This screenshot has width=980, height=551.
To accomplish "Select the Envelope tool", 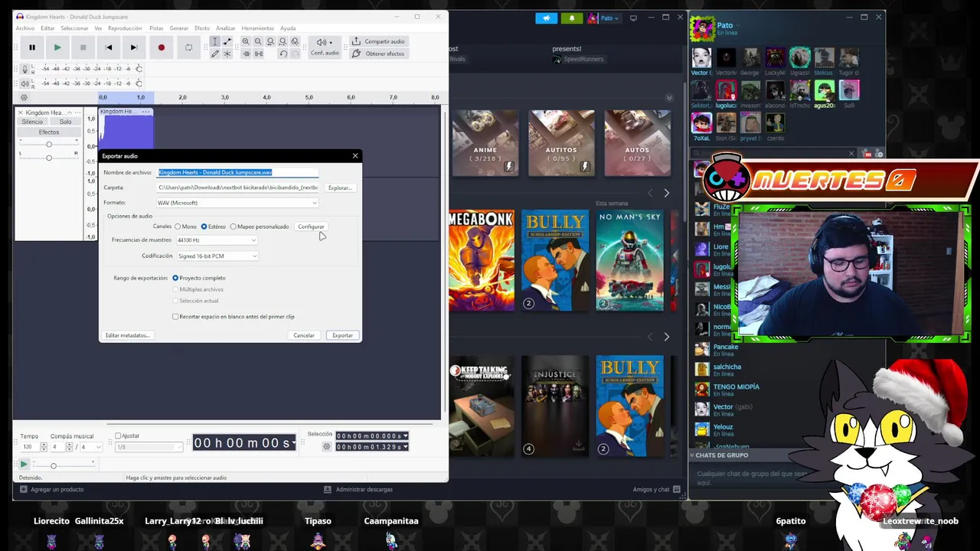I will tap(227, 41).
